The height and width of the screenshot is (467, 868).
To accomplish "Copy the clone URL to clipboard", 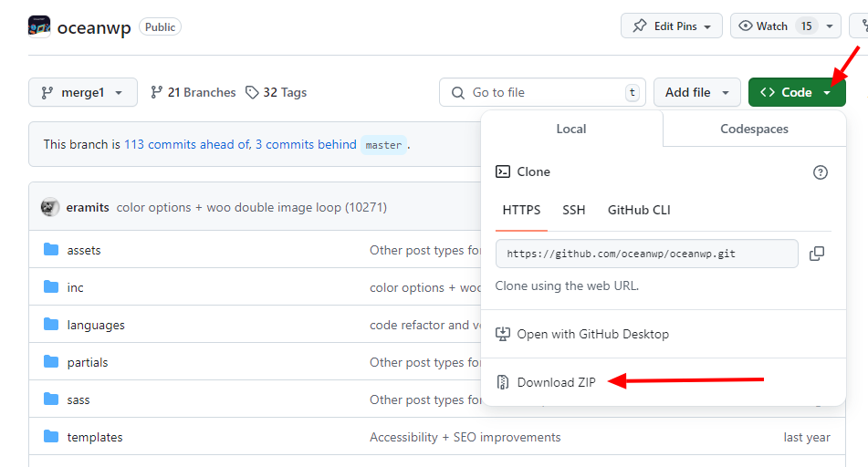I will coord(817,254).
